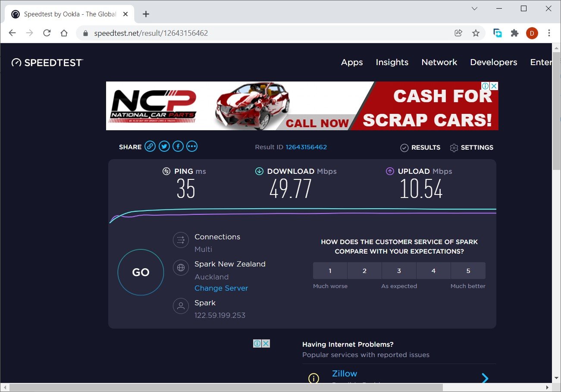561x392 pixels.
Task: Open the Zillow link
Action: click(345, 373)
